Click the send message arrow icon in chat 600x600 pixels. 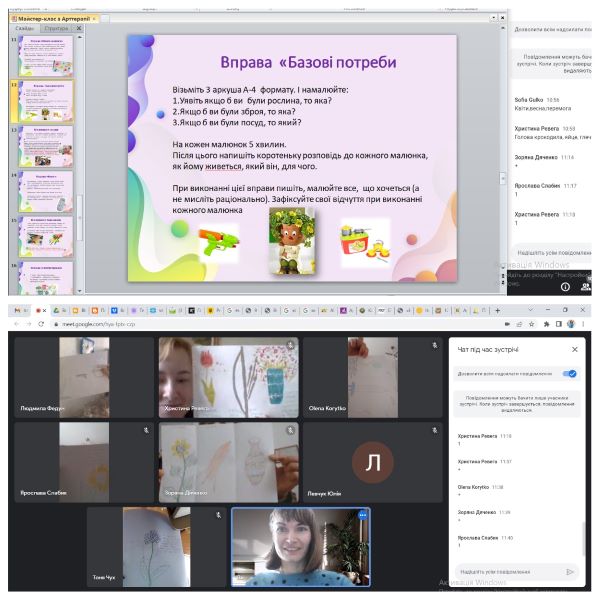pyautogui.click(x=569, y=572)
